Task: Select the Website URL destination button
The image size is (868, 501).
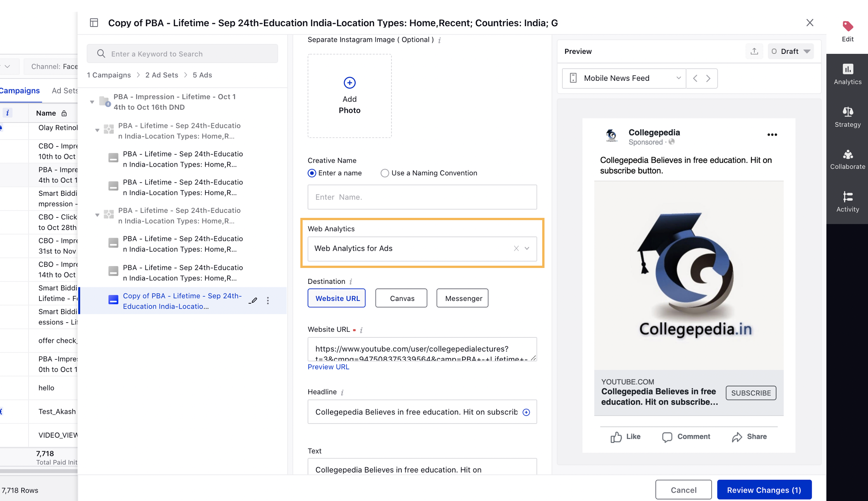Action: (x=337, y=298)
